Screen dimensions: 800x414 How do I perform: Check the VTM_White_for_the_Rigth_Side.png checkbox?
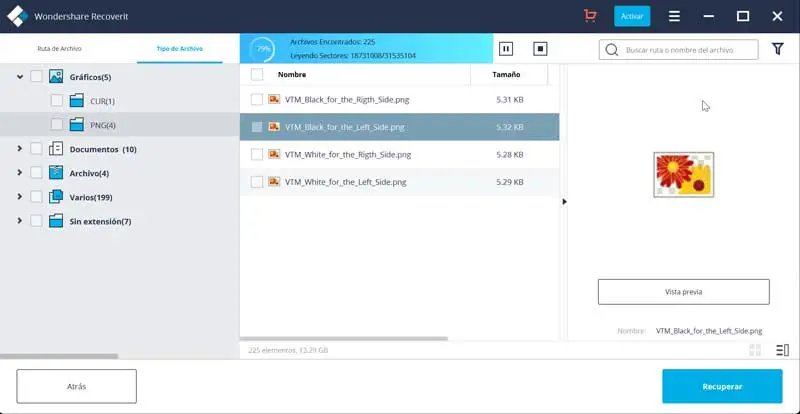tap(257, 154)
